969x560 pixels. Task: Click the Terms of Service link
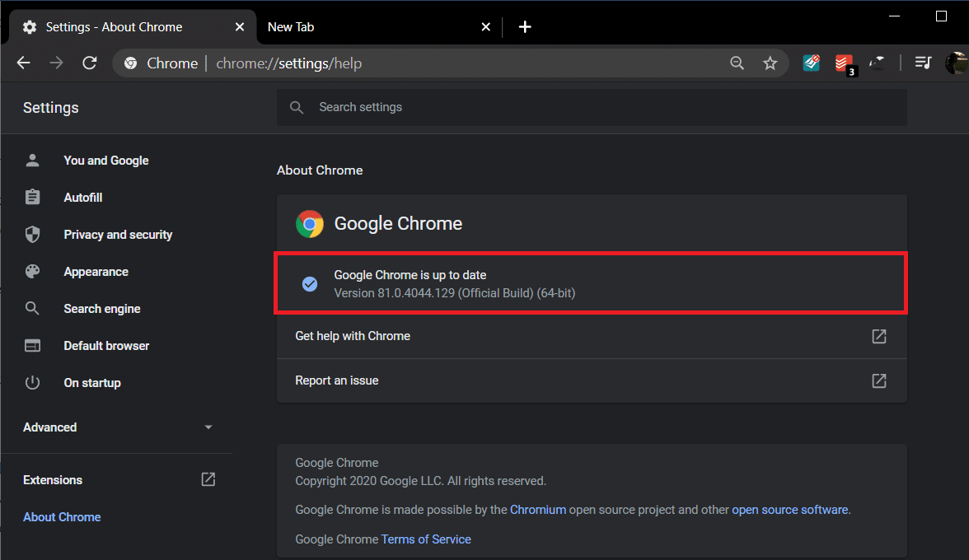(426, 539)
